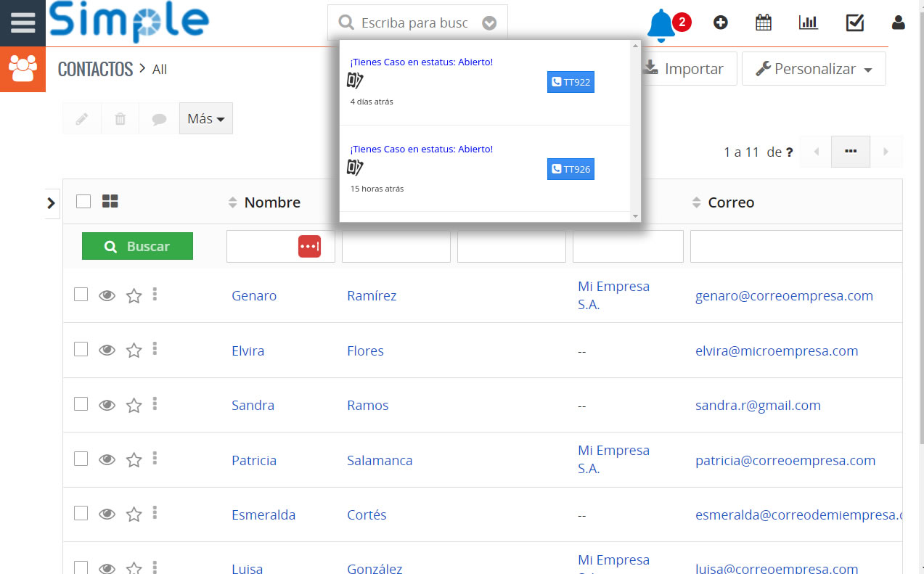Star the Genaro Ramírez contact

134,295
